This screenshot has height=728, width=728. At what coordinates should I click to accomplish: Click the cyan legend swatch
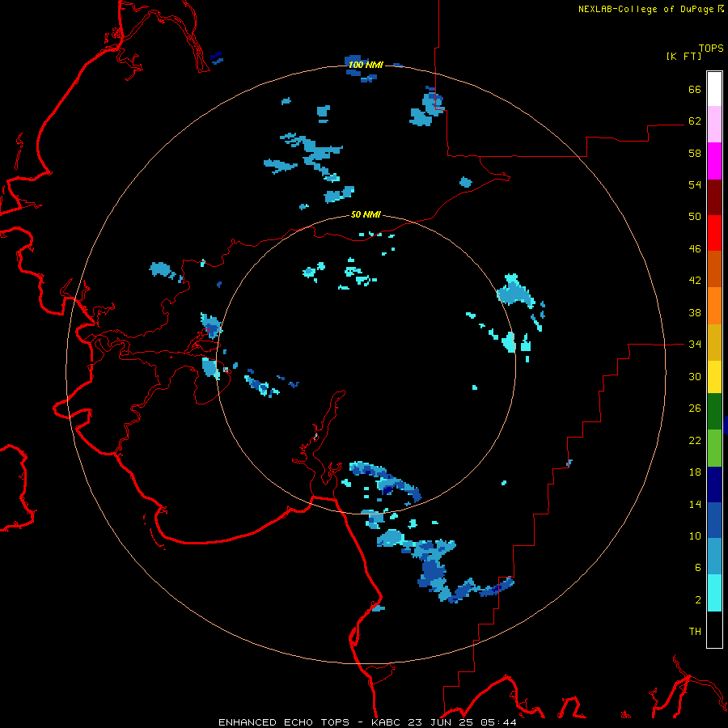pos(714,593)
